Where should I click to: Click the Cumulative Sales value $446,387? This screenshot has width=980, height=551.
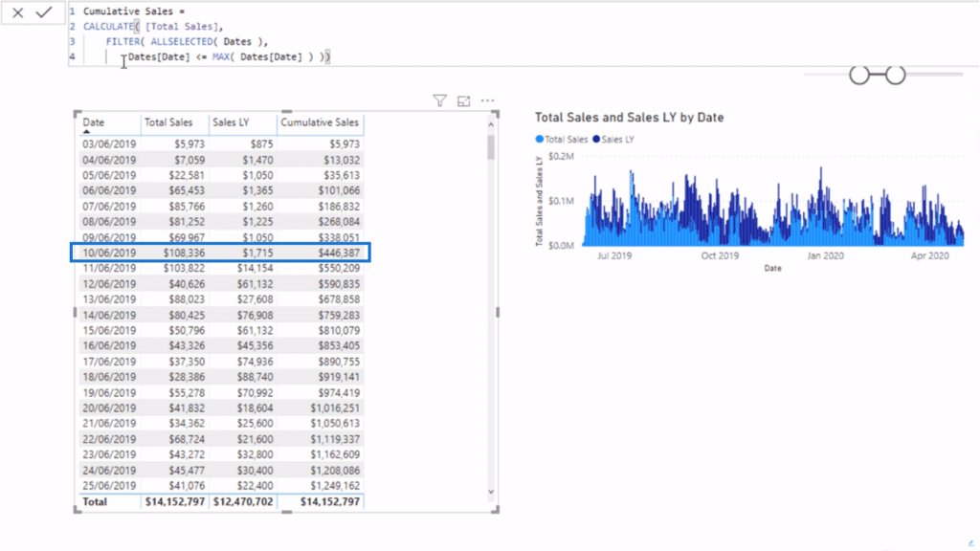(339, 253)
